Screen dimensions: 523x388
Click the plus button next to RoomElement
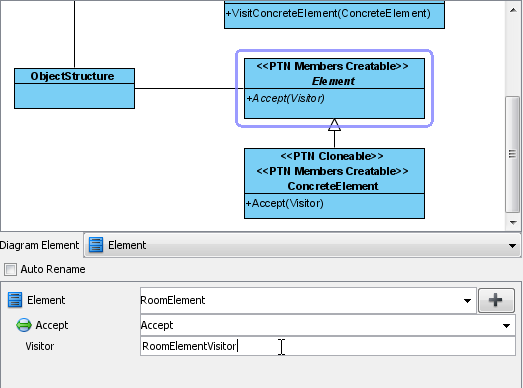pos(496,300)
